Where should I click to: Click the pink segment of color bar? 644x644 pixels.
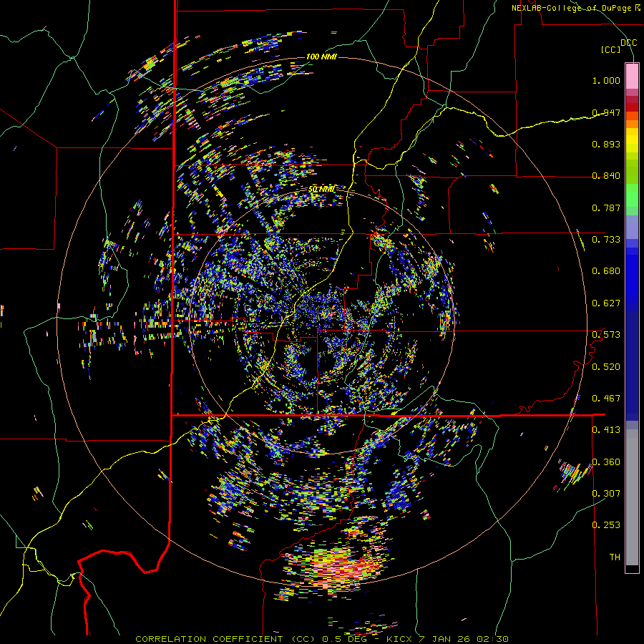click(632, 76)
